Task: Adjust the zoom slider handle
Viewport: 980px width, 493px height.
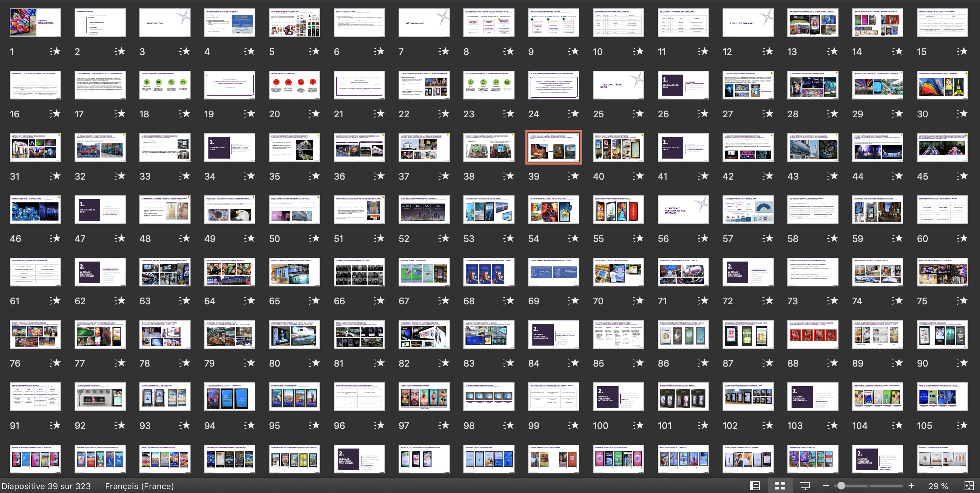Action: point(841,486)
